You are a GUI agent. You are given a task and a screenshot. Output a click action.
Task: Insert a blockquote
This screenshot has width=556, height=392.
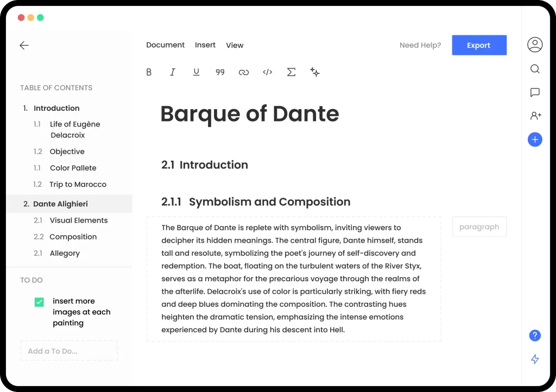220,72
